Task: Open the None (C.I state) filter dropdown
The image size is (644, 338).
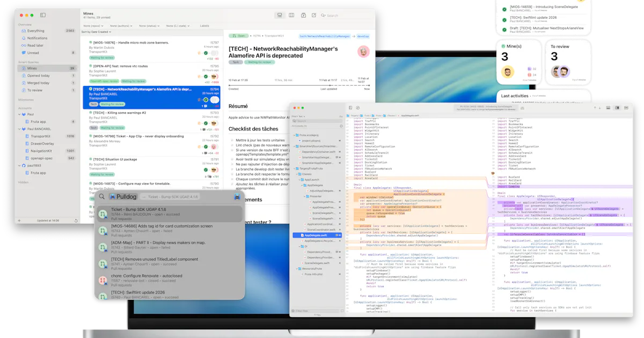Action: [x=178, y=26]
